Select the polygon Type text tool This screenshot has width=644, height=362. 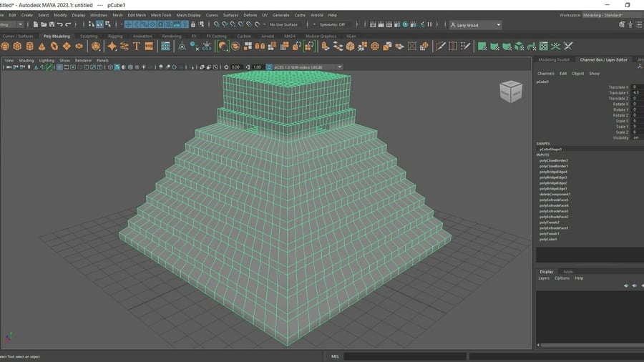click(x=136, y=47)
